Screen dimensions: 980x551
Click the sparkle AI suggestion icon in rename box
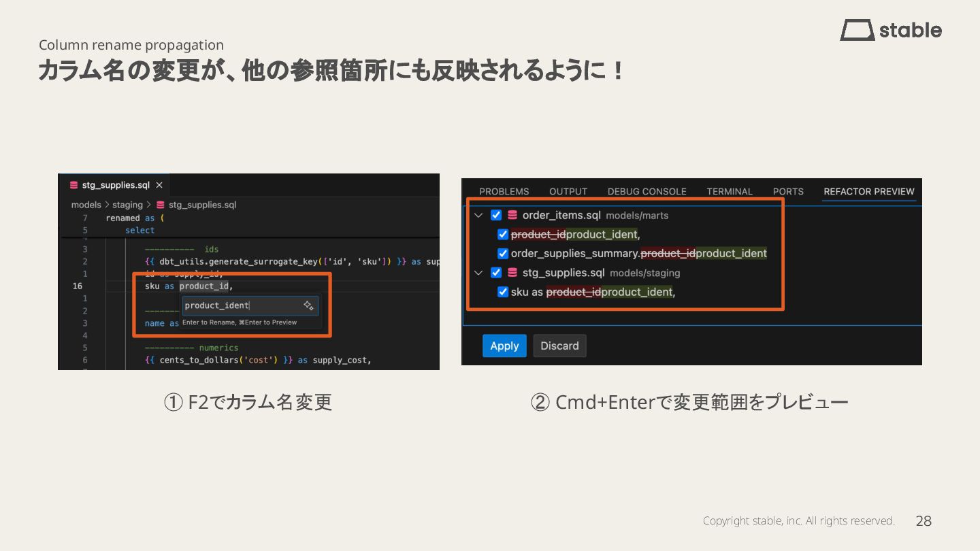(x=308, y=305)
